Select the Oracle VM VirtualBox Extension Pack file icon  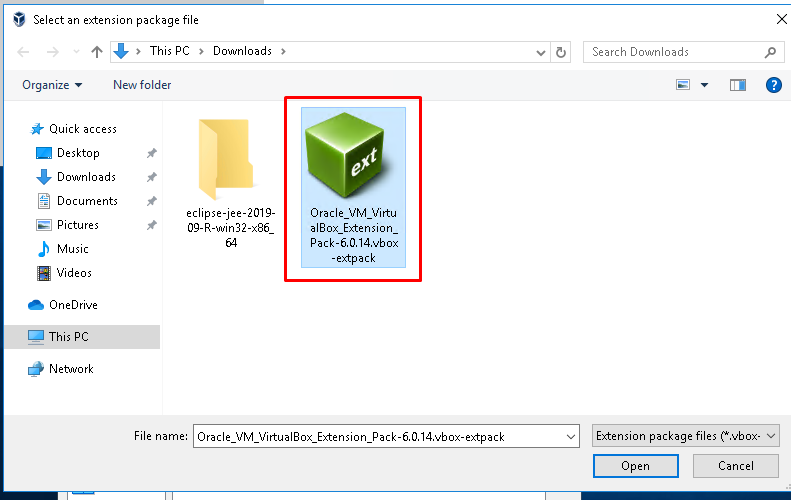coord(346,155)
